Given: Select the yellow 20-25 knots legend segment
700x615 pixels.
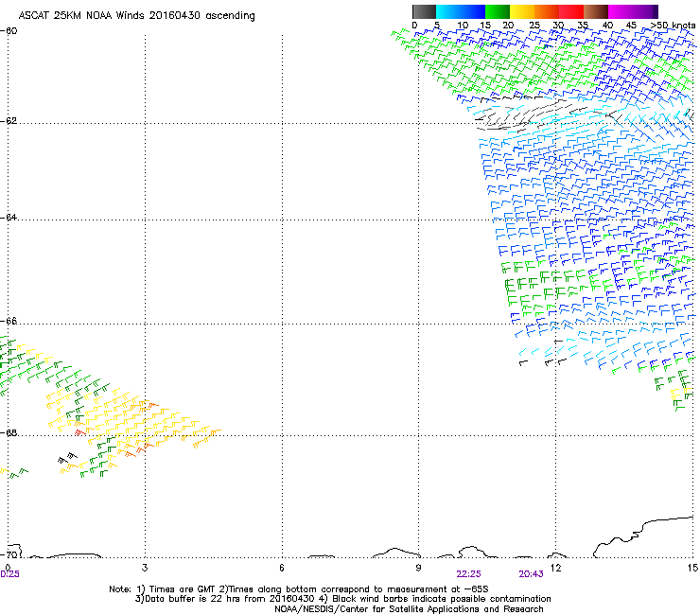Looking at the screenshot, I should click(522, 11).
